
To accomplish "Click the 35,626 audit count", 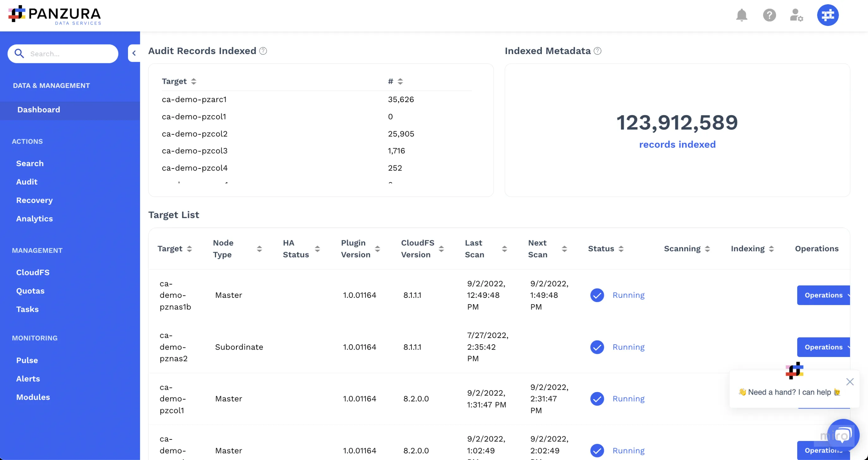I will (x=401, y=100).
